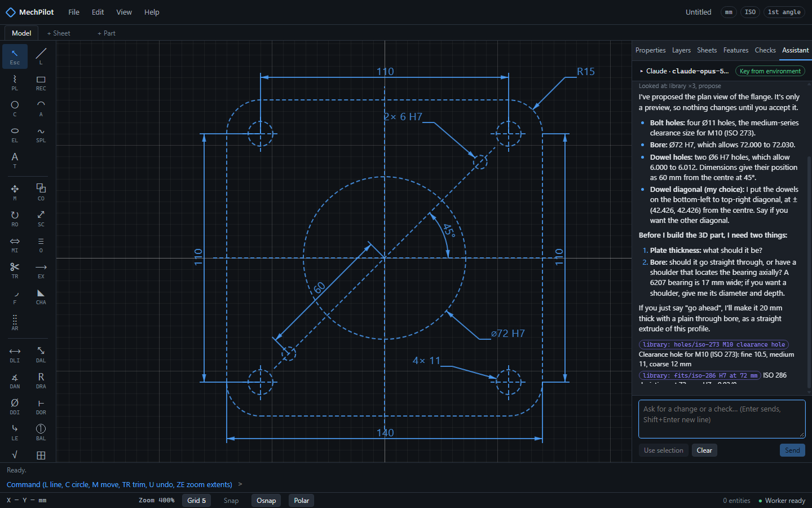Add a new sheet via + Sheet
The image size is (812, 508).
pyautogui.click(x=59, y=33)
